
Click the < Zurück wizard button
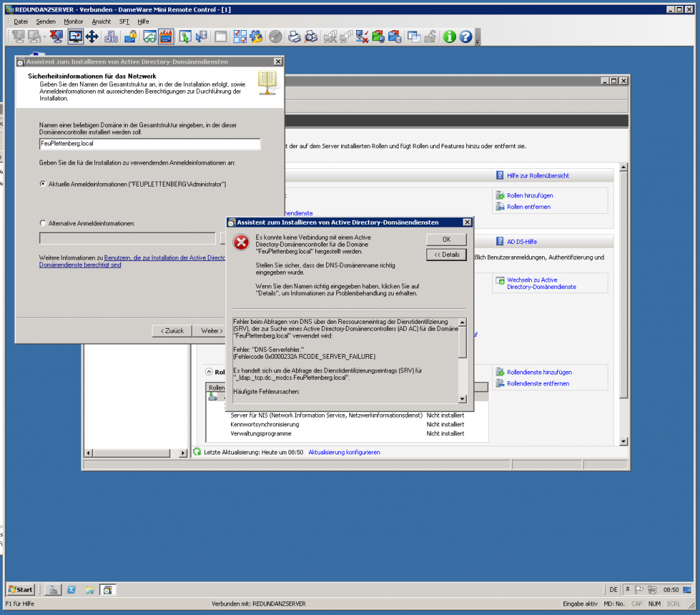point(172,331)
